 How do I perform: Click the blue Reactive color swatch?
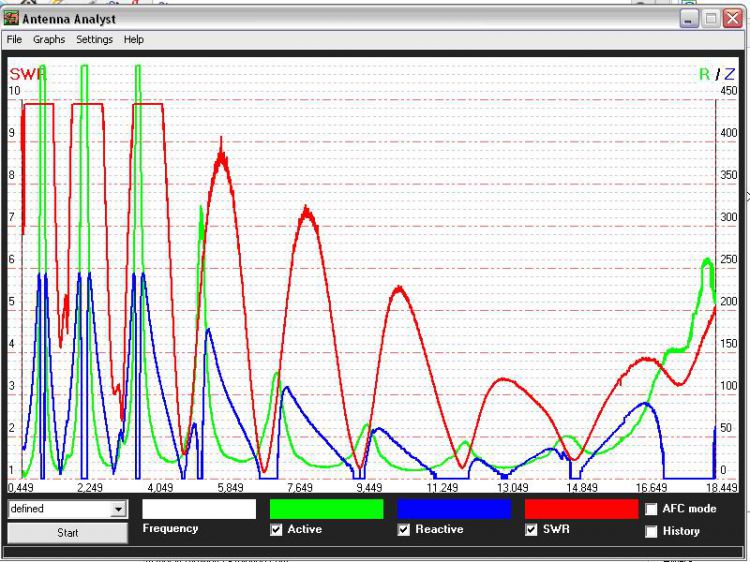click(454, 509)
